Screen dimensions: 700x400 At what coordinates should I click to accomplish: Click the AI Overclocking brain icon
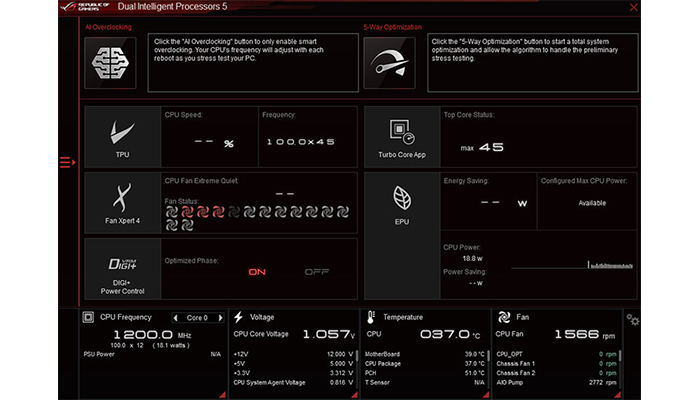click(x=110, y=63)
